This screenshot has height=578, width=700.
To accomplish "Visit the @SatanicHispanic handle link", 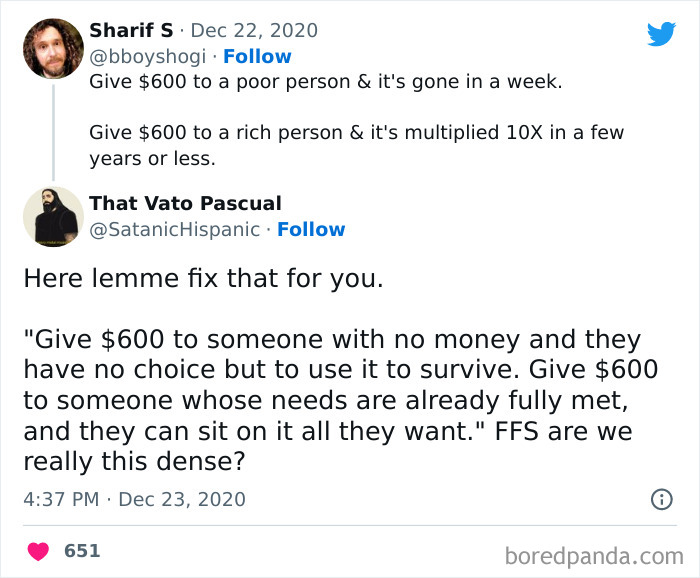I will click(x=176, y=230).
